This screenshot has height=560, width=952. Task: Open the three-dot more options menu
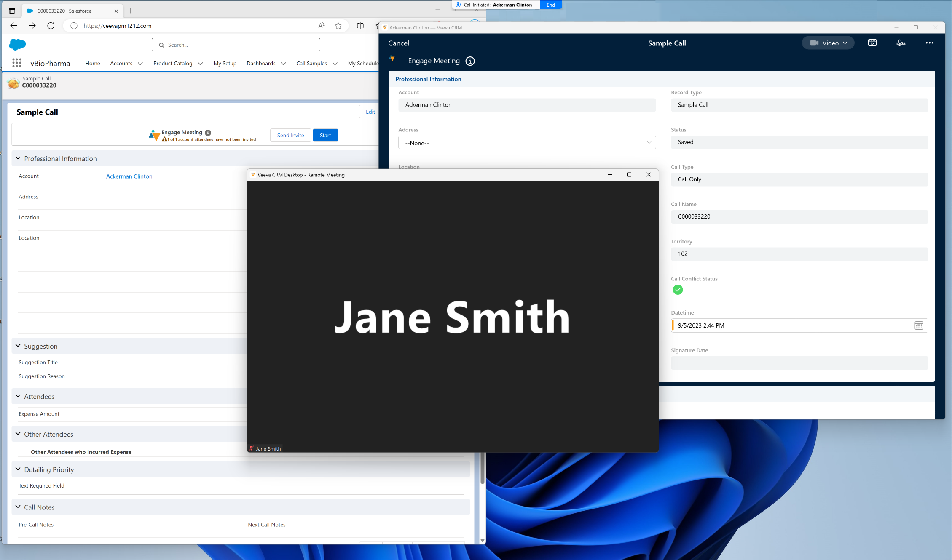click(x=929, y=43)
